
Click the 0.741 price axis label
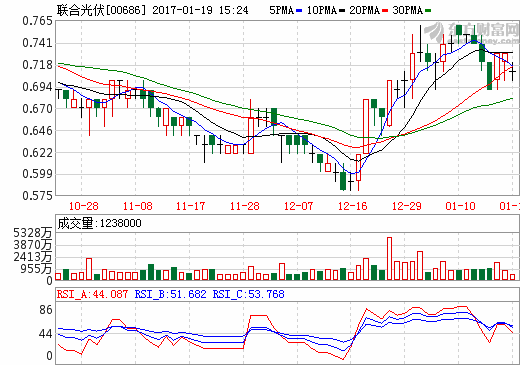(37, 43)
